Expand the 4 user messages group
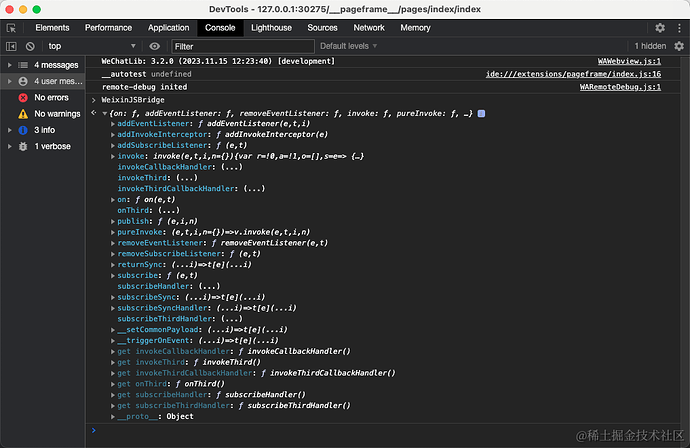 point(10,81)
